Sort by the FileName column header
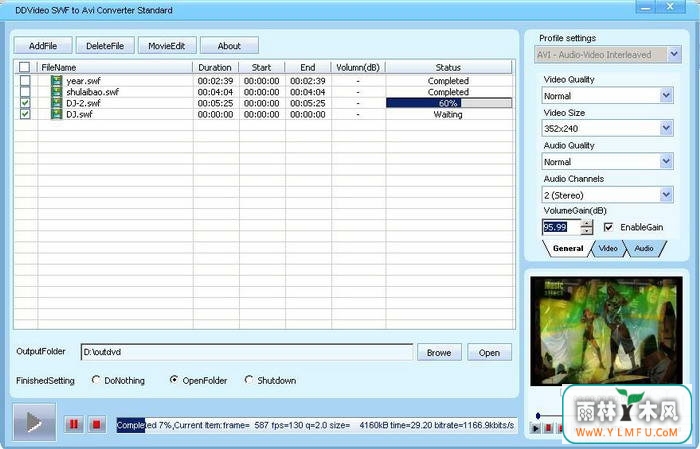The image size is (700, 449). [115, 67]
